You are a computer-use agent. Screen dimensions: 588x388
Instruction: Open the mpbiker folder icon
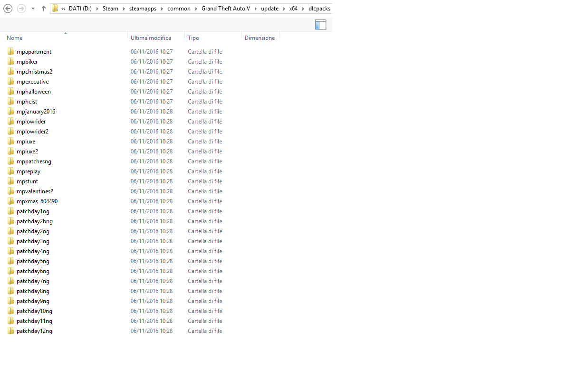(x=10, y=61)
